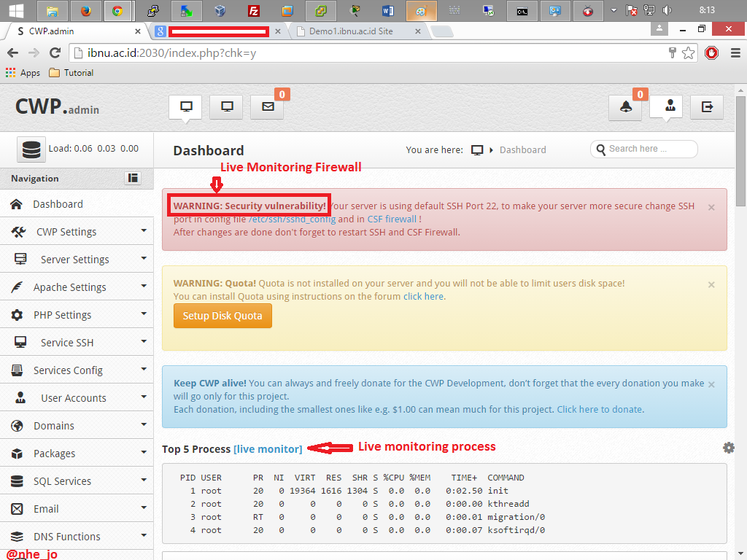Follow the 'click here' quota forum link
The width and height of the screenshot is (747, 560).
click(x=424, y=296)
